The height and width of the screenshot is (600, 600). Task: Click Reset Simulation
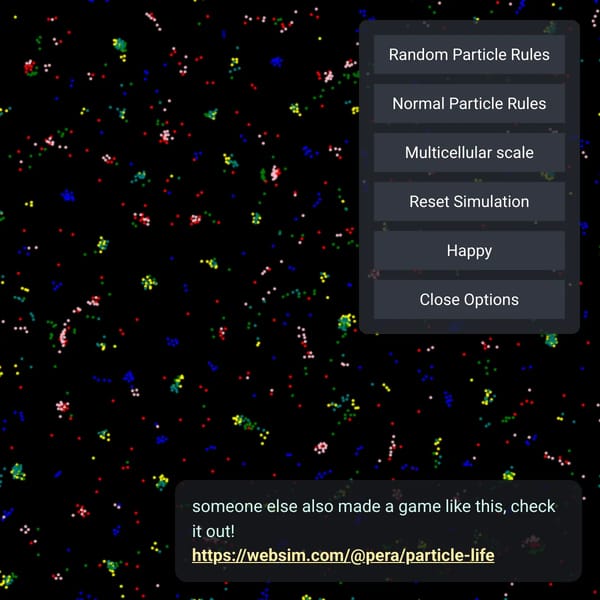coord(469,201)
